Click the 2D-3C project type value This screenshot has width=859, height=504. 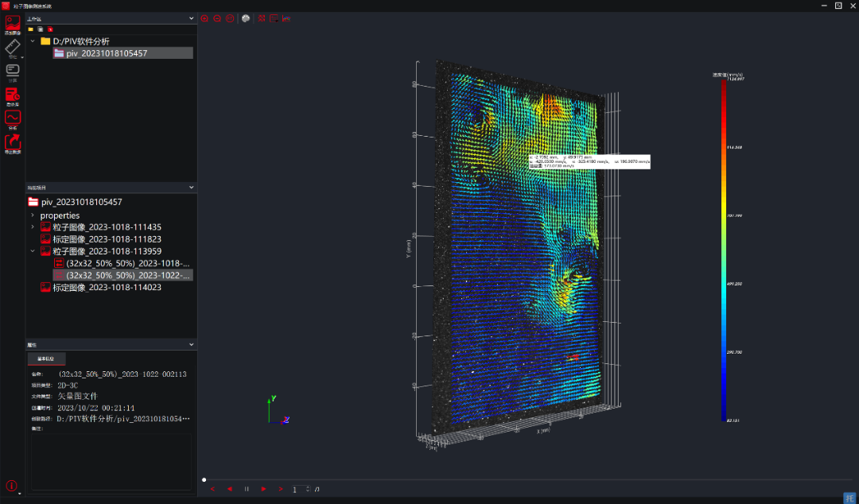point(68,385)
